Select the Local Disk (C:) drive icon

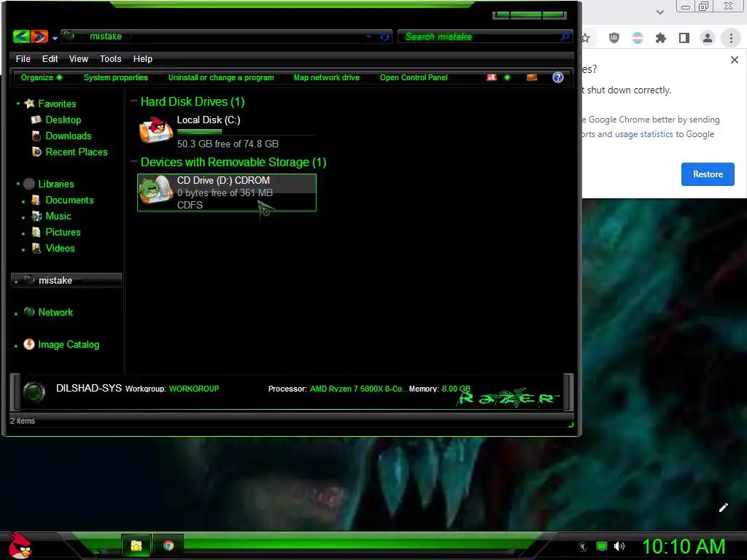point(156,130)
